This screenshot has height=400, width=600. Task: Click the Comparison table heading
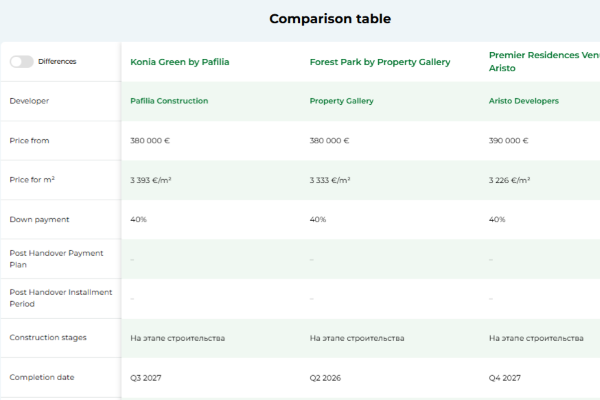[330, 19]
